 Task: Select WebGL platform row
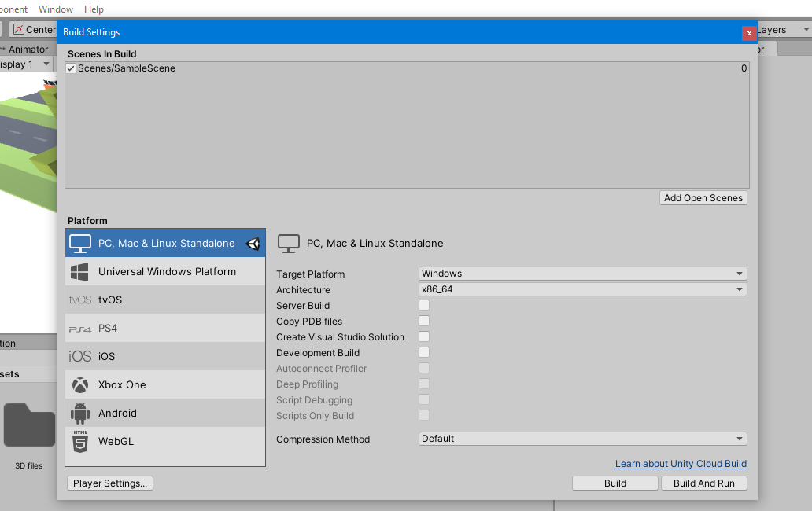pyautogui.click(x=165, y=441)
